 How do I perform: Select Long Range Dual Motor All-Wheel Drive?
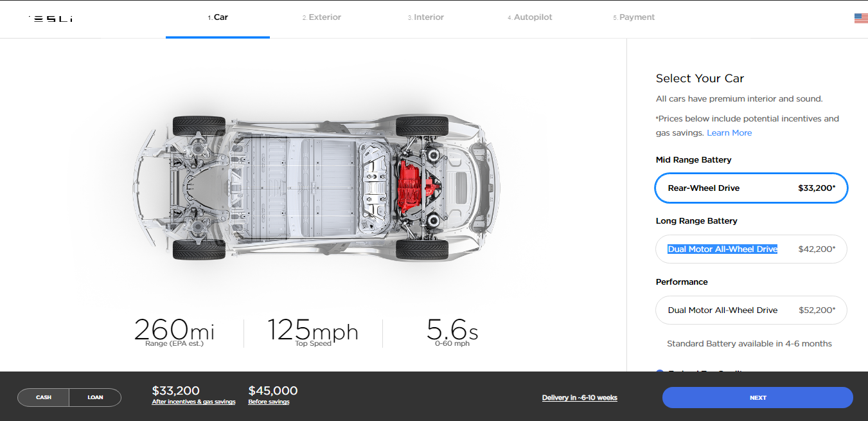[751, 249]
